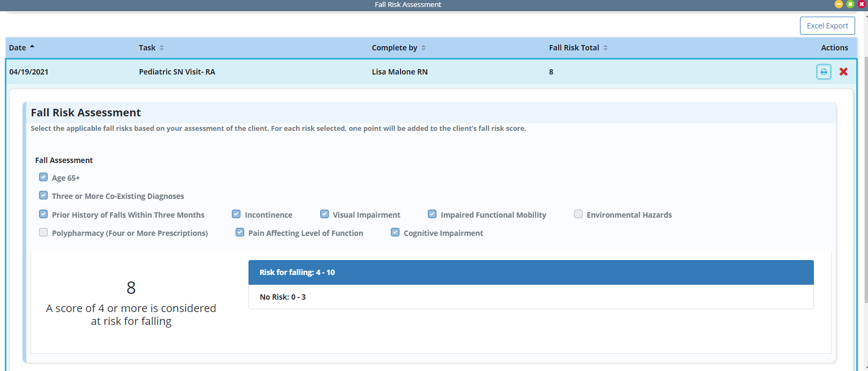Toggle the Incontinence checkbox
Image resolution: width=868 pixels, height=371 pixels.
[236, 214]
